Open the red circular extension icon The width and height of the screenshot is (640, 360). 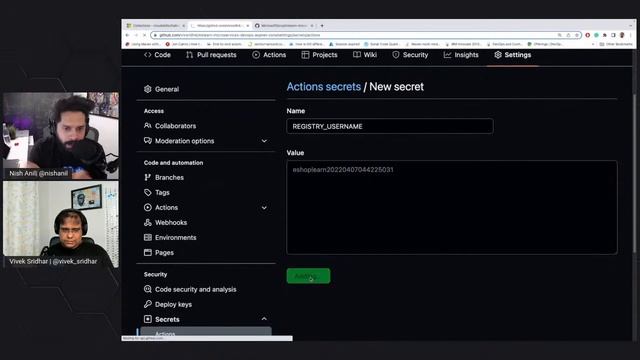tap(588, 36)
